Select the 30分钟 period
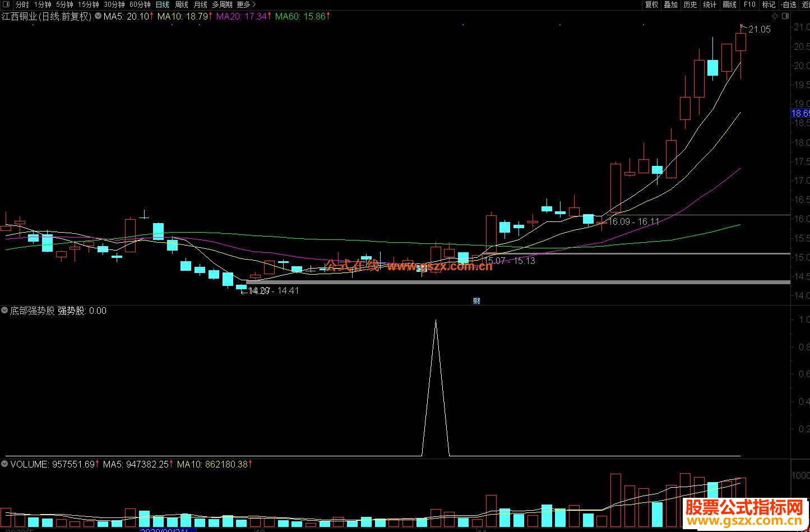The height and width of the screenshot is (532, 810). click(114, 4)
